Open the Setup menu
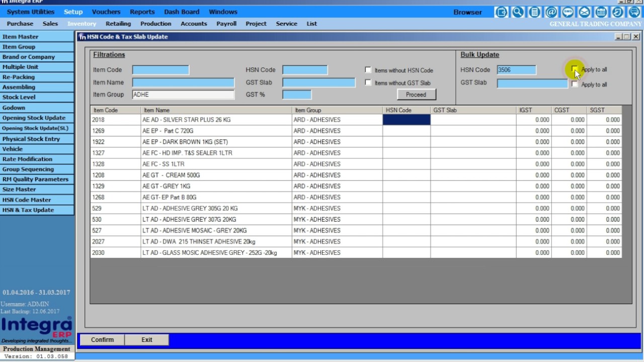This screenshot has width=644, height=362. 73,12
